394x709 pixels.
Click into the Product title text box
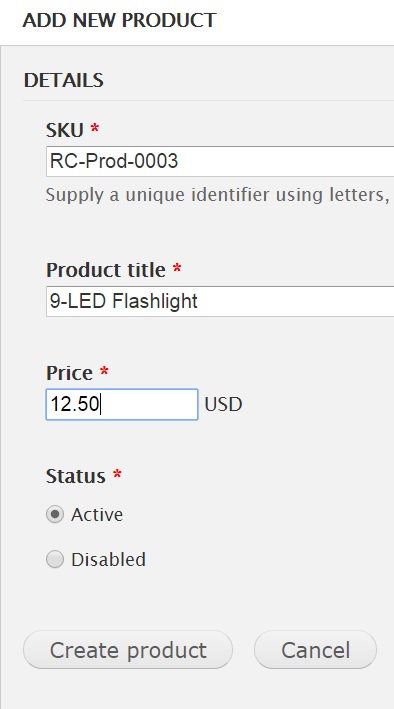coord(220,301)
